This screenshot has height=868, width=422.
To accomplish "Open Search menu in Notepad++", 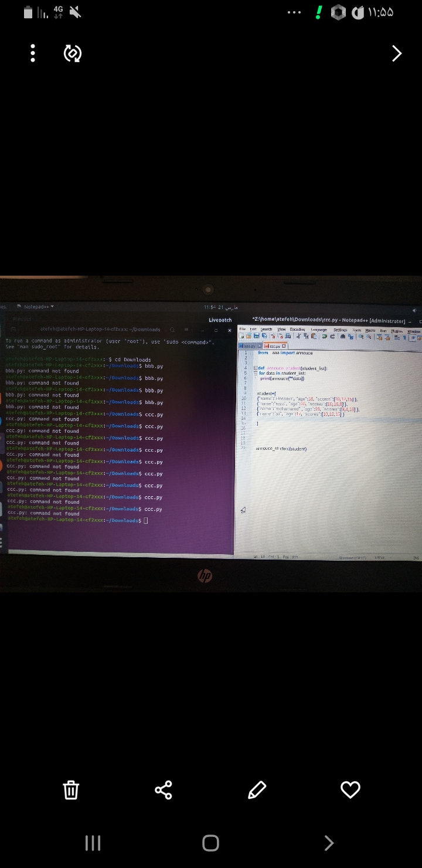I will tap(267, 330).
